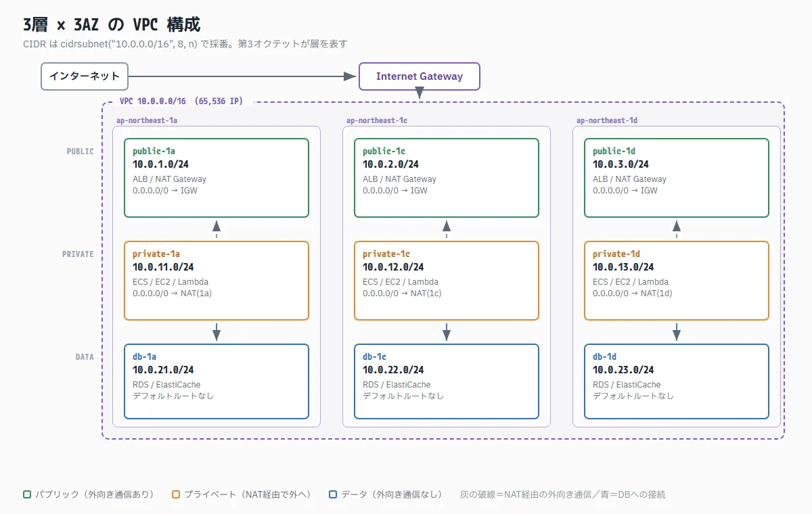Click the PRIVATE tier label
The width and height of the screenshot is (812, 514).
coord(78,254)
